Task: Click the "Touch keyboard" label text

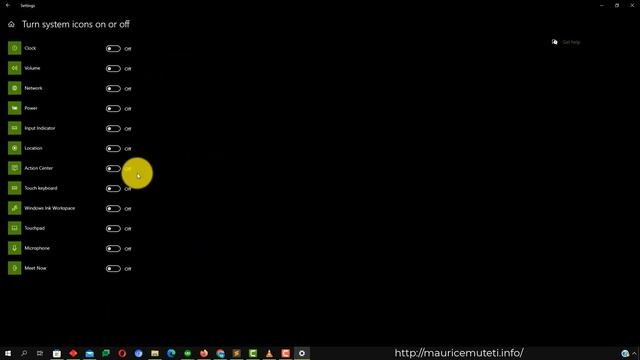Action: (41, 188)
